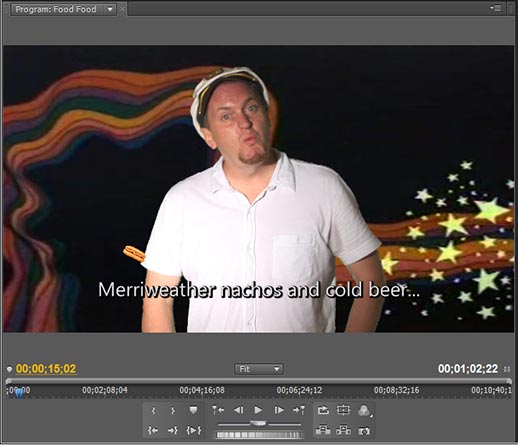This screenshot has width=518, height=445.
Task: Play from In to Out
Action: tap(194, 430)
